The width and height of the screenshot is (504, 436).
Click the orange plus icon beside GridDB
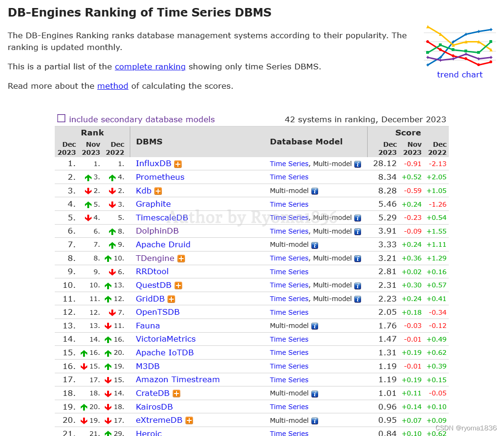pyautogui.click(x=171, y=299)
